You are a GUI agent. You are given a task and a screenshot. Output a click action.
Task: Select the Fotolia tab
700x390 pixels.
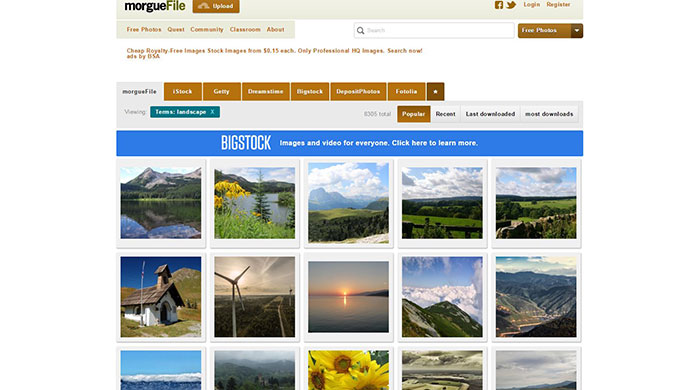click(x=406, y=91)
